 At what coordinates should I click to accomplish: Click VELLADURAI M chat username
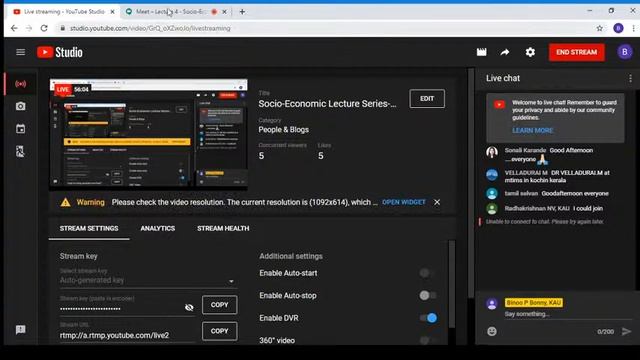[526, 173]
